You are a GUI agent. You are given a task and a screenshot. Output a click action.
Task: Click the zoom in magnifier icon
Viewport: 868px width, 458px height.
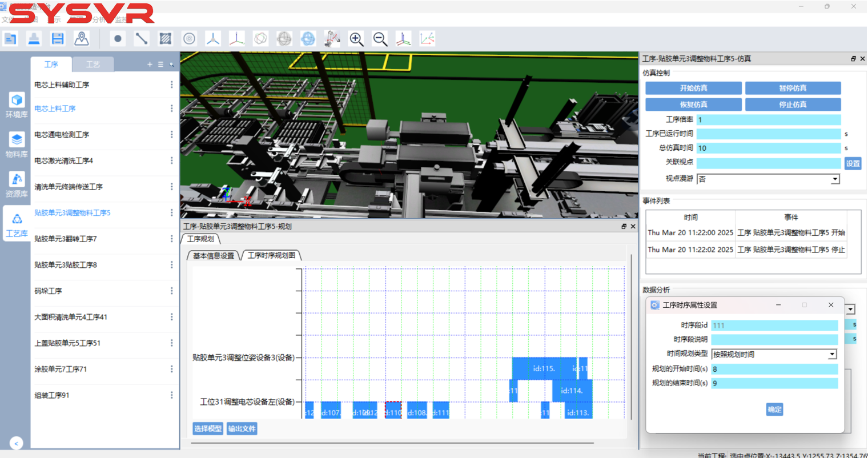click(356, 39)
